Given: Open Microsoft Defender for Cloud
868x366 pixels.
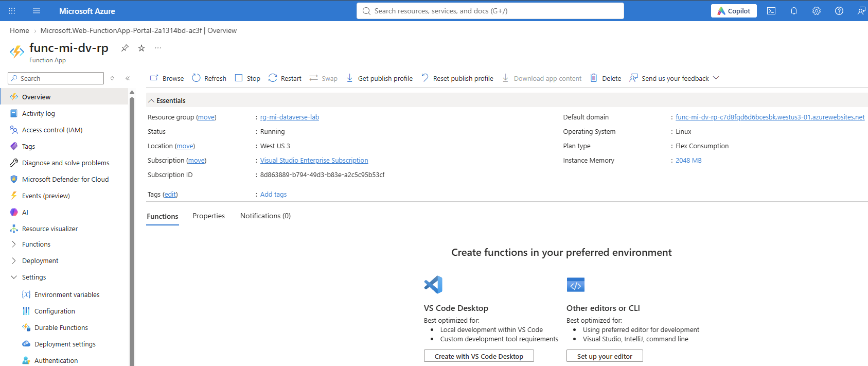Looking at the screenshot, I should [64, 179].
